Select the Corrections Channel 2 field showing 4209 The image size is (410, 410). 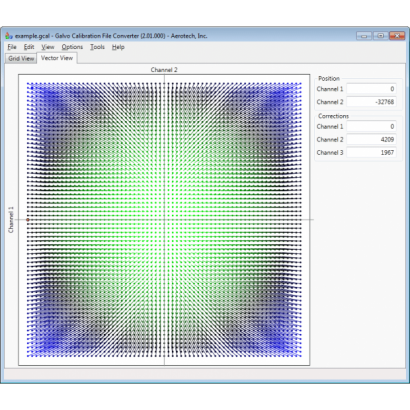tap(371, 139)
